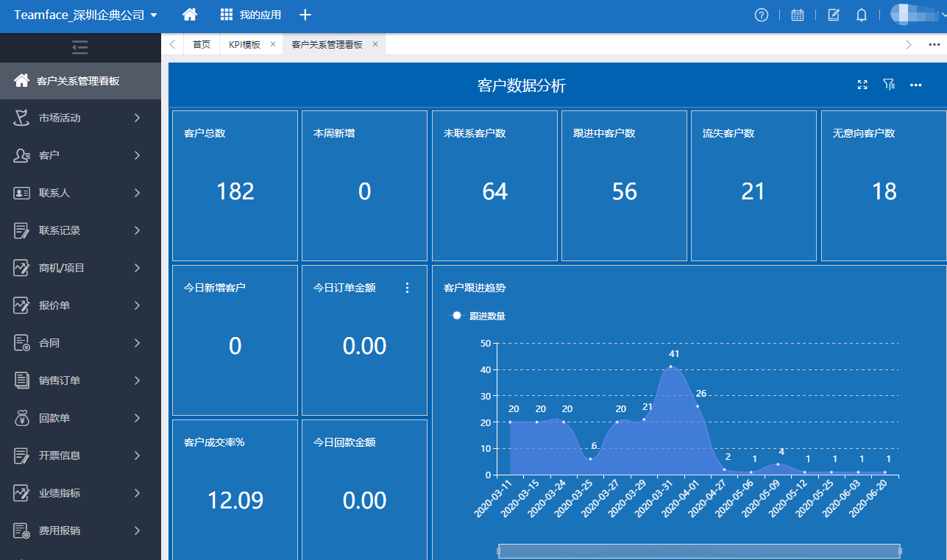Click the home icon in top bar
This screenshot has width=947, height=560.
[x=190, y=15]
